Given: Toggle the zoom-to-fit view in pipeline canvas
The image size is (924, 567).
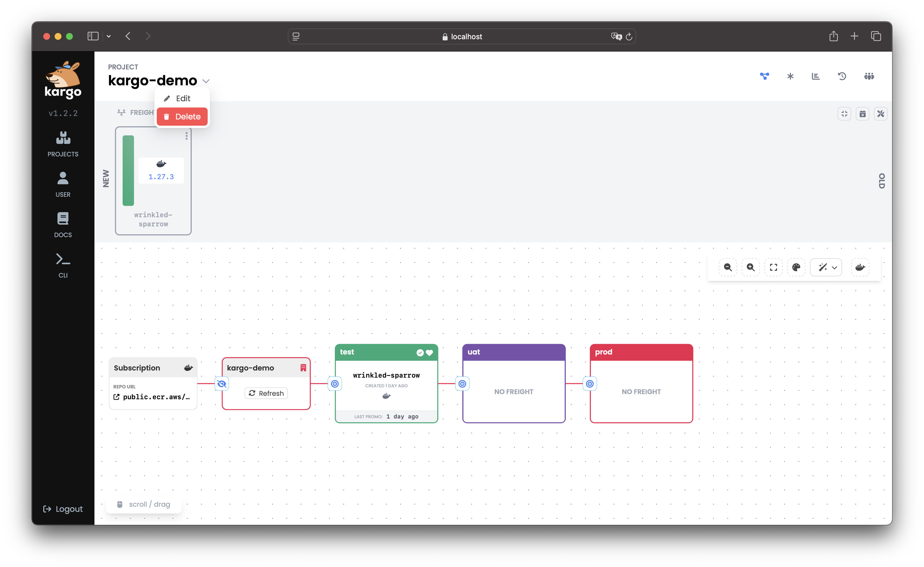Looking at the screenshot, I should (774, 267).
